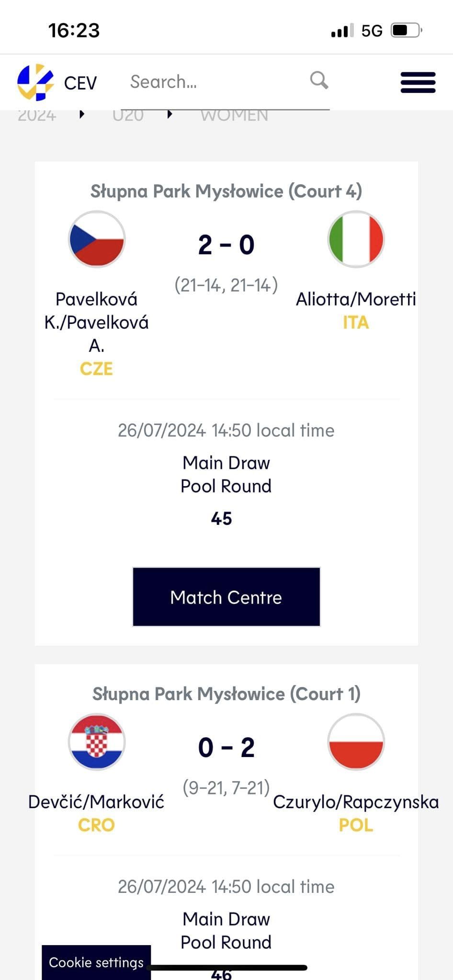
Task: Tap the Italy flag icon
Action: click(x=356, y=239)
